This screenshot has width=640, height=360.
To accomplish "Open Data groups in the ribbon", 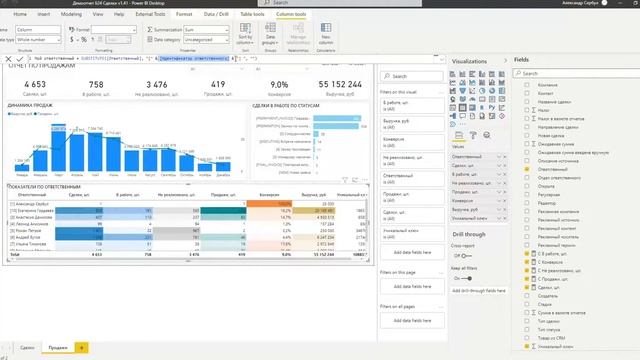I will click(270, 34).
